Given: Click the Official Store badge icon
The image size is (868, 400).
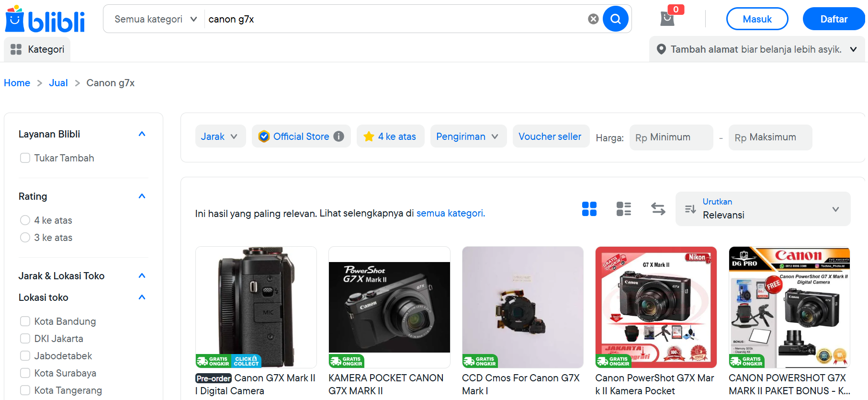Looking at the screenshot, I should click(x=264, y=137).
